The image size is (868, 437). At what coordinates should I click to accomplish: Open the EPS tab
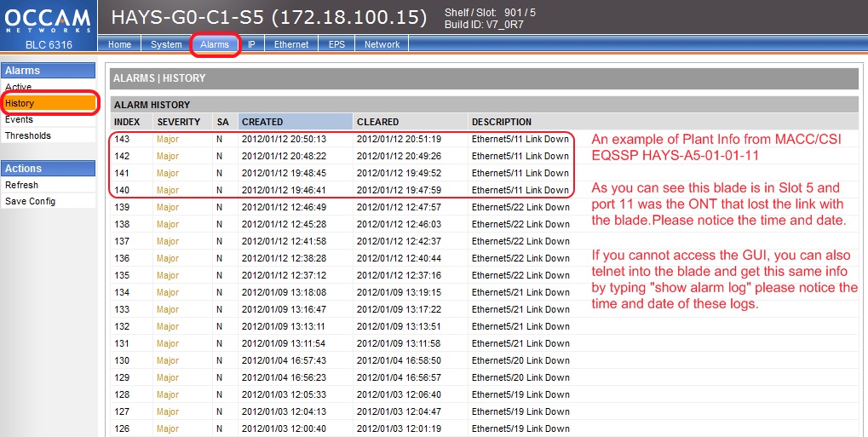336,44
